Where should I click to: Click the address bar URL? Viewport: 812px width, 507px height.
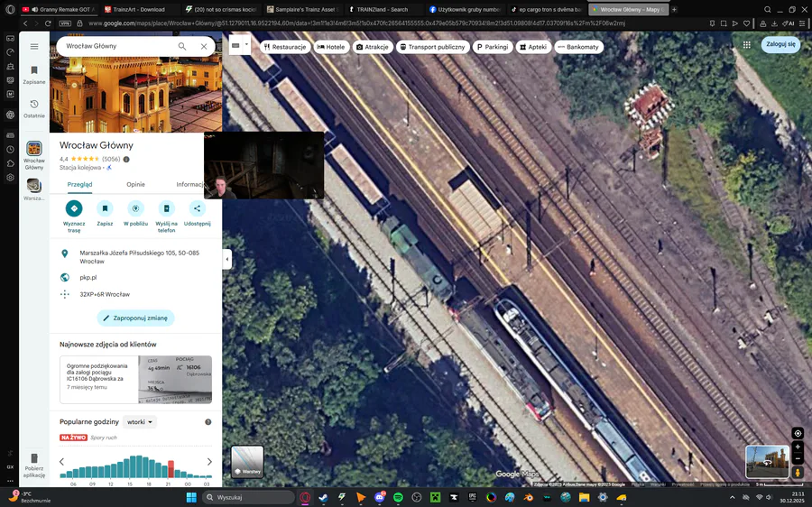(x=356, y=23)
